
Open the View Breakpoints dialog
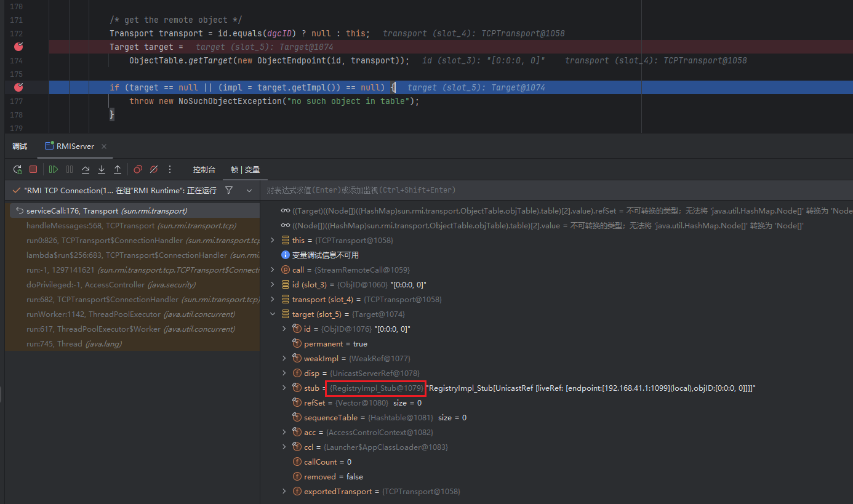click(138, 169)
